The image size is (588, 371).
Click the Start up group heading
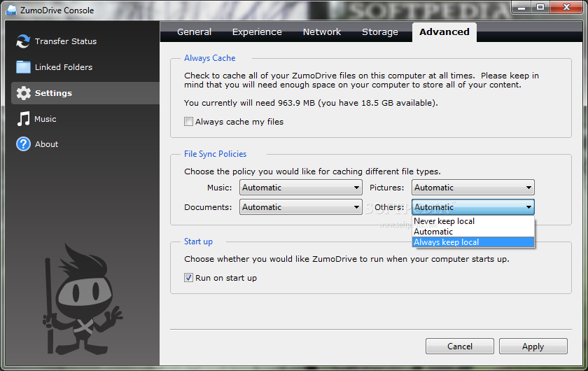click(x=198, y=241)
